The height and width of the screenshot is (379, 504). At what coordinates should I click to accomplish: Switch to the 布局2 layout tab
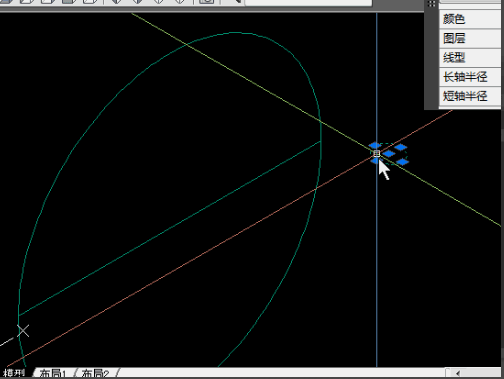[x=95, y=374]
